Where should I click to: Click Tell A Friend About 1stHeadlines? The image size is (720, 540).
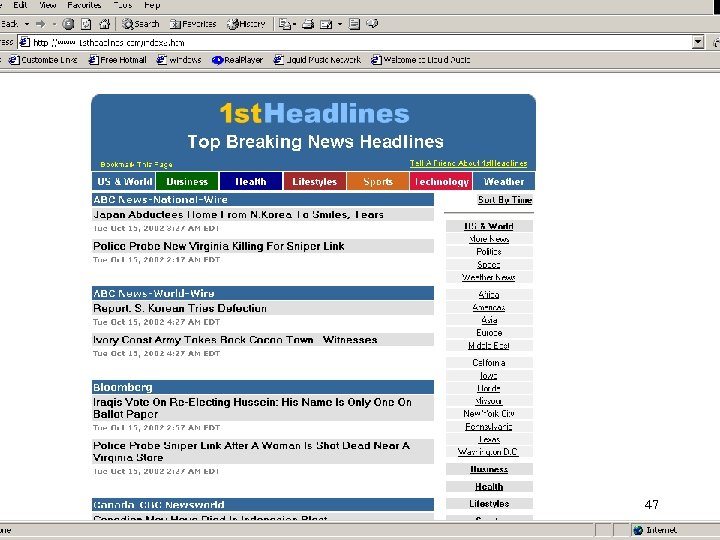468,163
